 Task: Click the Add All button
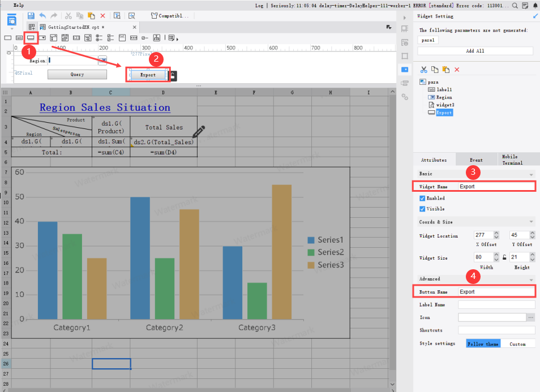click(x=474, y=50)
